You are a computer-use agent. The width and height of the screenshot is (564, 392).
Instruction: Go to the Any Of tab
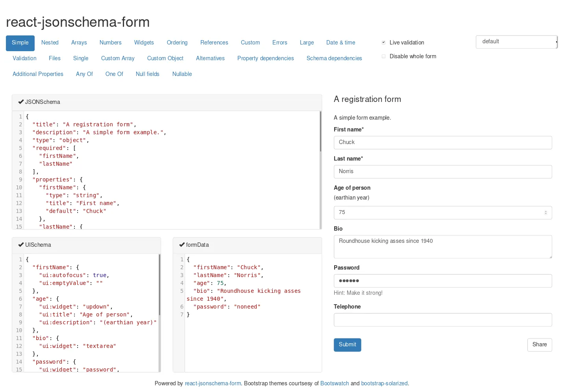[x=84, y=74]
